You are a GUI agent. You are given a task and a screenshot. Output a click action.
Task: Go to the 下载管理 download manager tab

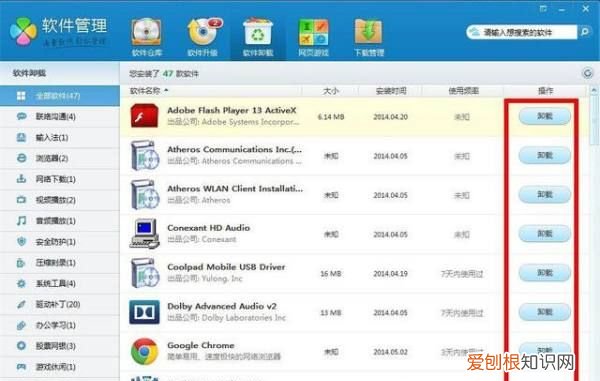click(368, 37)
